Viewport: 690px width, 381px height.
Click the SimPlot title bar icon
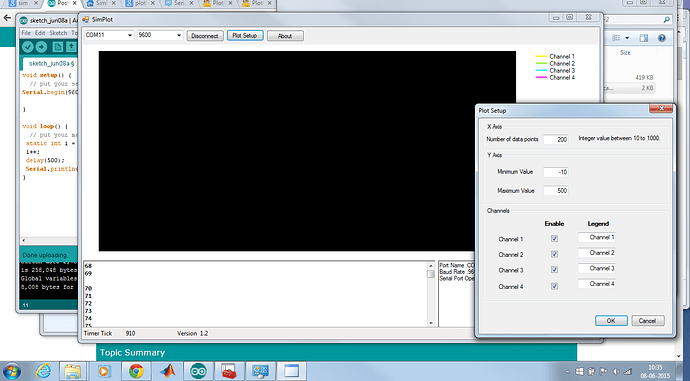point(86,19)
